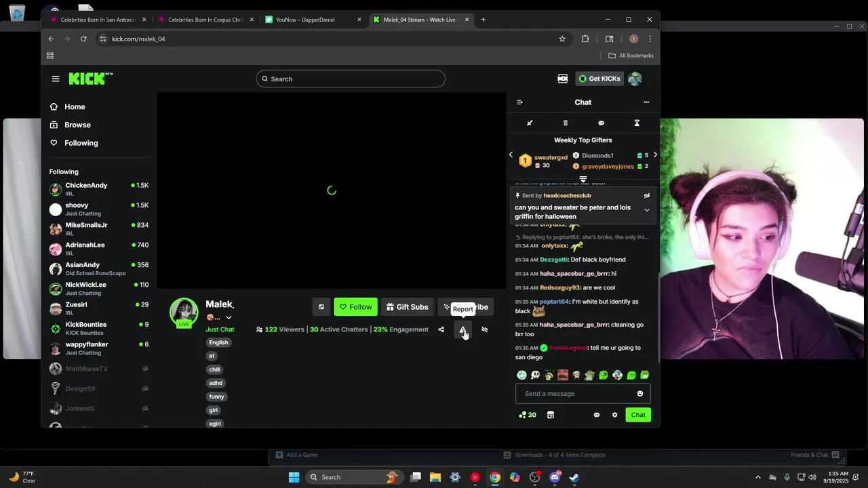This screenshot has height=488, width=868.
Task: Click the panel icon left of Follow
Action: pyautogui.click(x=321, y=307)
